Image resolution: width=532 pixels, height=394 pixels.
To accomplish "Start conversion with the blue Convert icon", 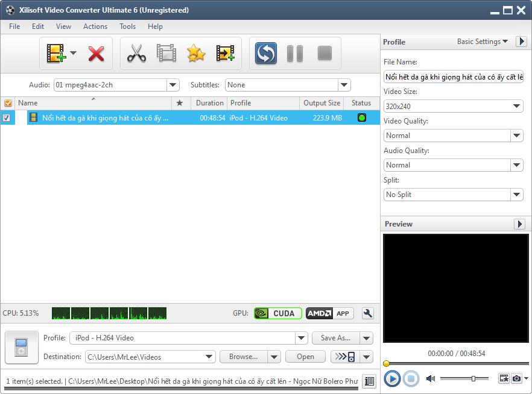I will click(265, 54).
